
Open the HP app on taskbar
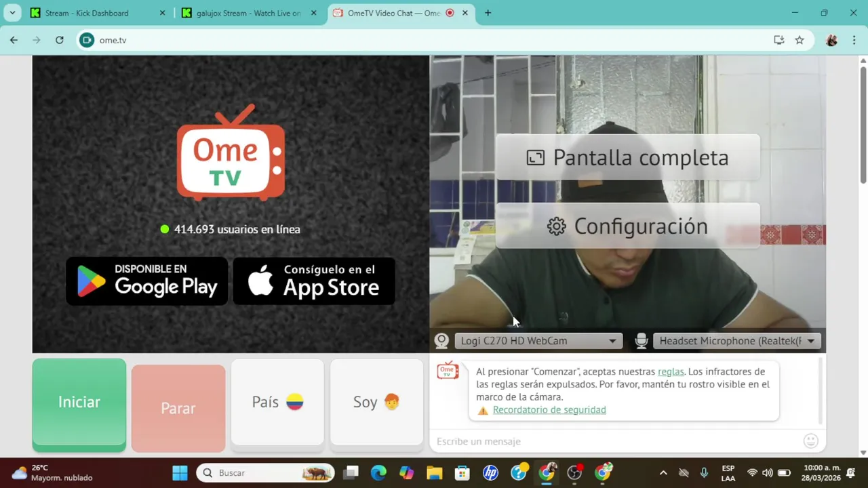pyautogui.click(x=490, y=473)
